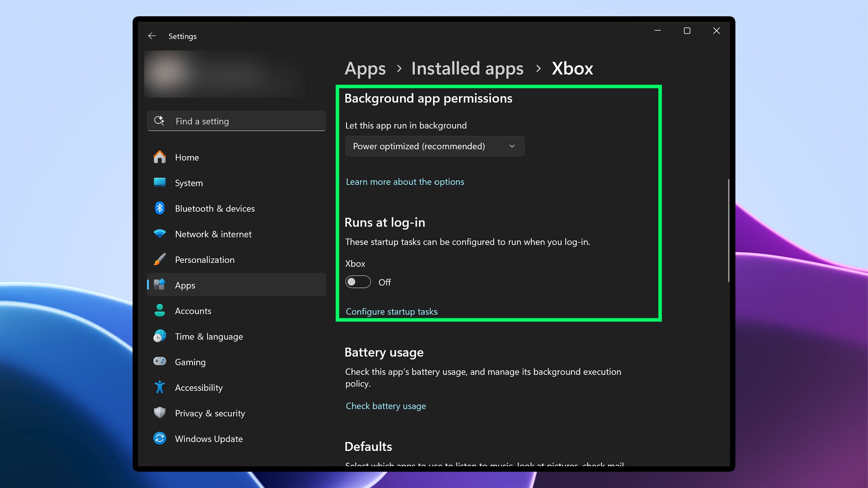Screen dimensions: 868x488
Task: Click Learn more about the options link
Action: point(405,182)
